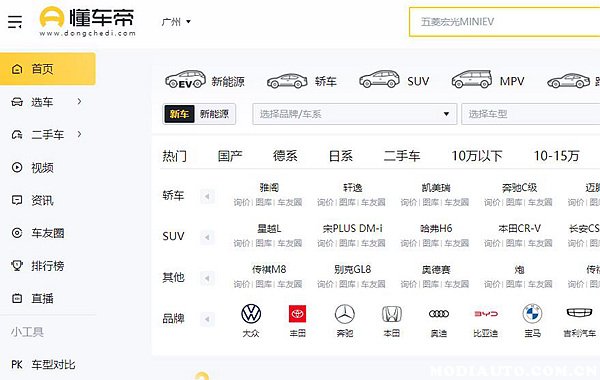Toggle the 新车 filter button
This screenshot has height=380, width=600.
click(x=179, y=114)
